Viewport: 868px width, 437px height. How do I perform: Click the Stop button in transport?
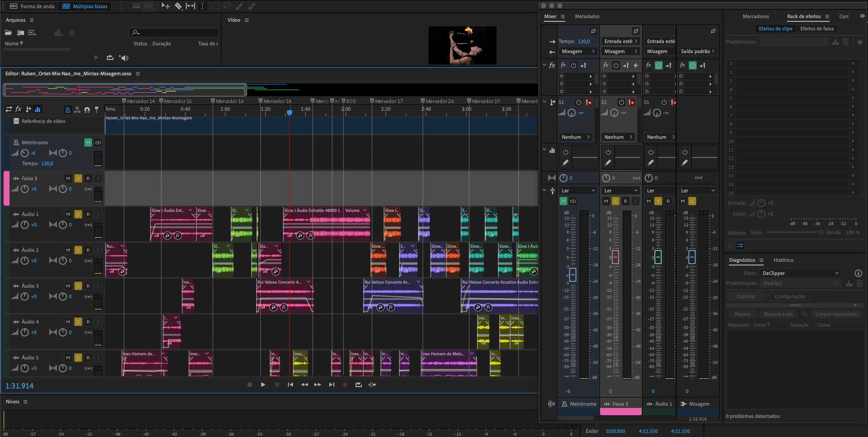point(249,385)
